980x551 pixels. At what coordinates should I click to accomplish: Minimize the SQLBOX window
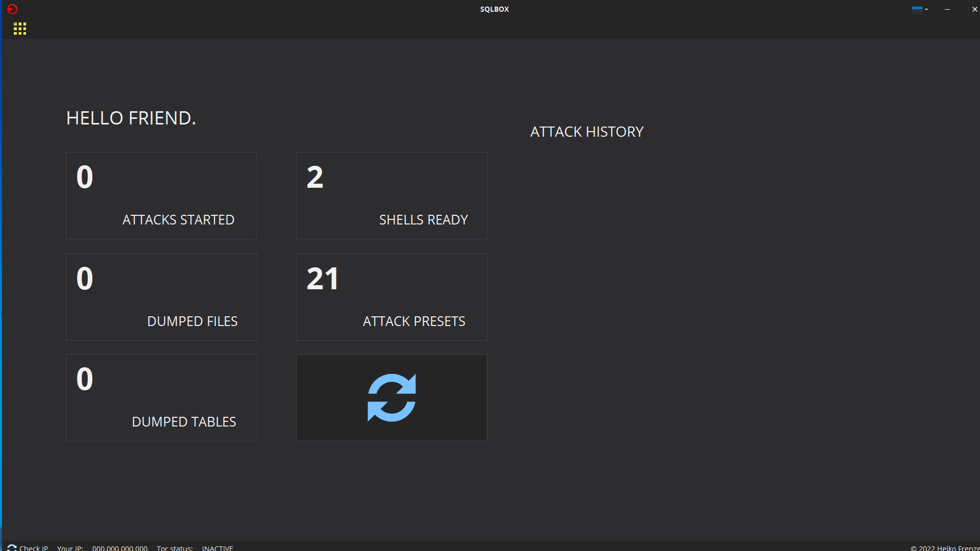pyautogui.click(x=947, y=9)
